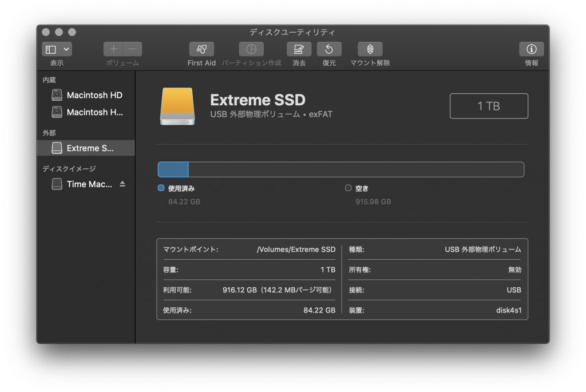Unmount the volume via マウント解除 icon

point(370,49)
